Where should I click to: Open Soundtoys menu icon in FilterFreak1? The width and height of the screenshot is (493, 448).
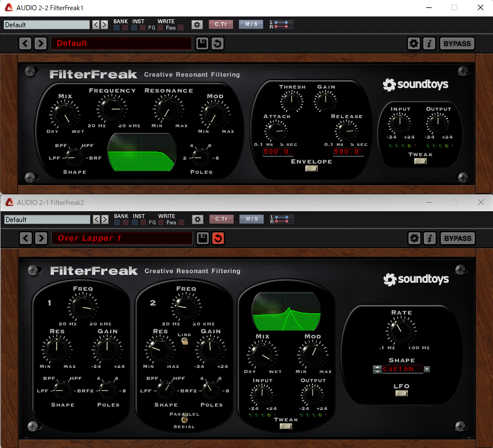[x=414, y=43]
